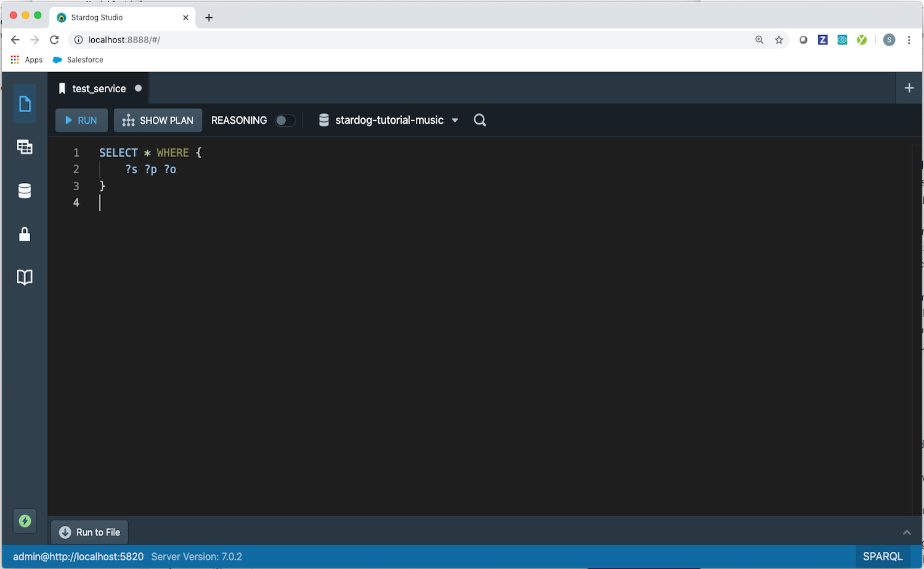924x569 pixels.
Task: Open the Security section via the lock icon
Action: pyautogui.click(x=25, y=234)
